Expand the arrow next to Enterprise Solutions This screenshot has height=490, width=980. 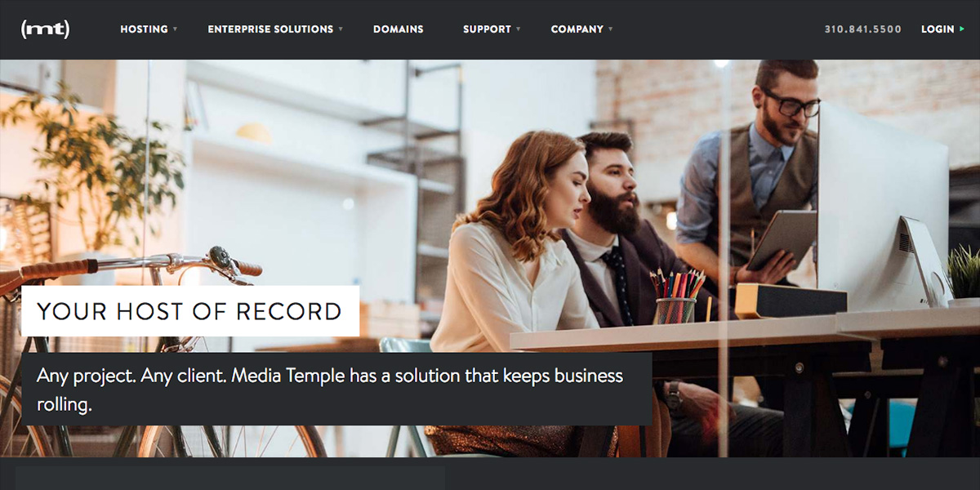coord(341,29)
